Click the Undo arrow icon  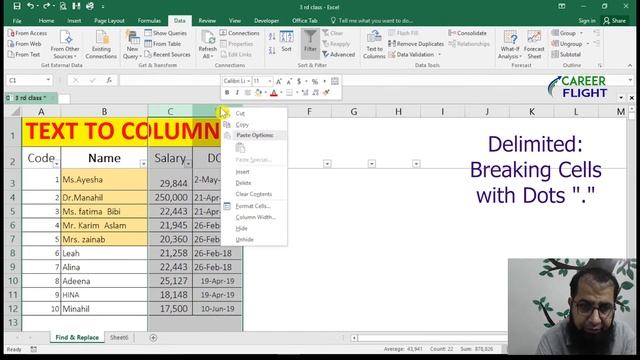pos(30,6)
